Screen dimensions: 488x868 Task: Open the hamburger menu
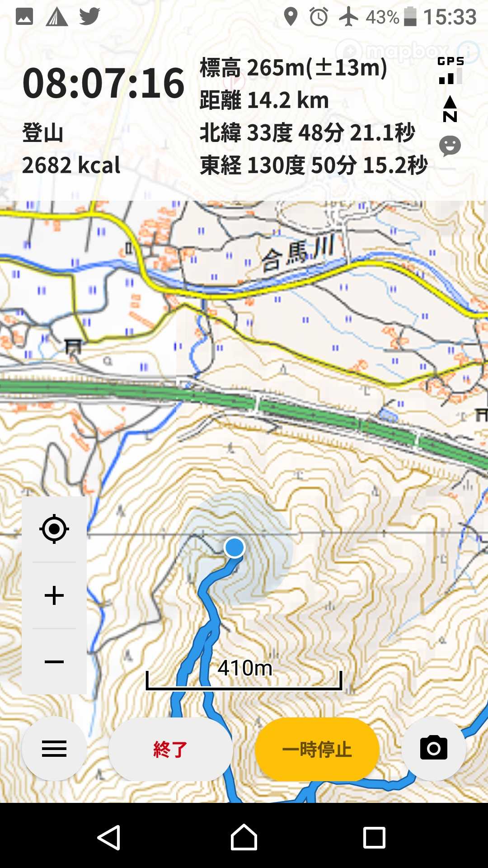[x=54, y=749]
